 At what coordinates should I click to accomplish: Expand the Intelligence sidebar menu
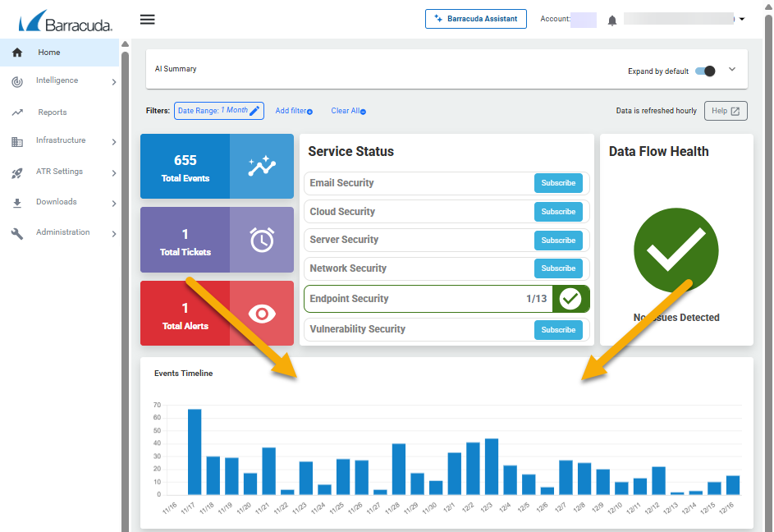click(x=113, y=82)
